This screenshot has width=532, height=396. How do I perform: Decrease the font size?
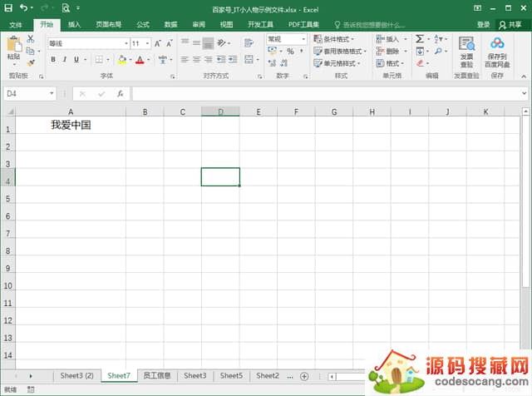pyautogui.click(x=169, y=43)
